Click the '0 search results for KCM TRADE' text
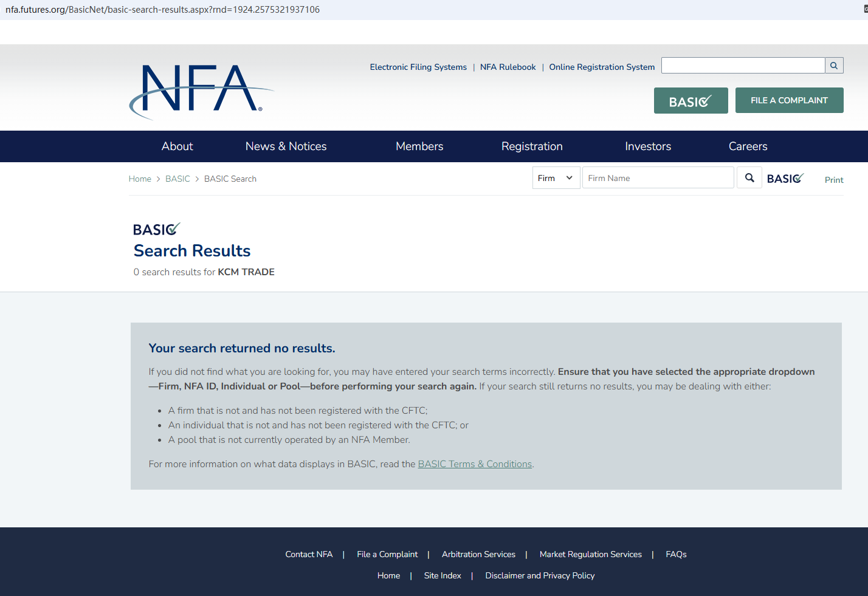The height and width of the screenshot is (596, 868). (x=204, y=272)
